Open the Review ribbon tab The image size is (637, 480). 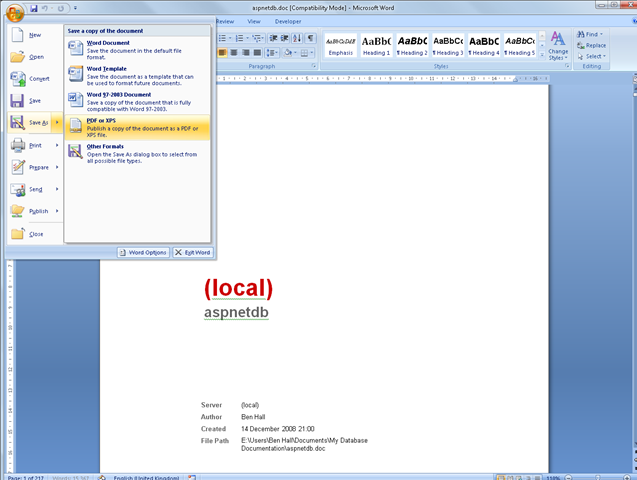[225, 22]
